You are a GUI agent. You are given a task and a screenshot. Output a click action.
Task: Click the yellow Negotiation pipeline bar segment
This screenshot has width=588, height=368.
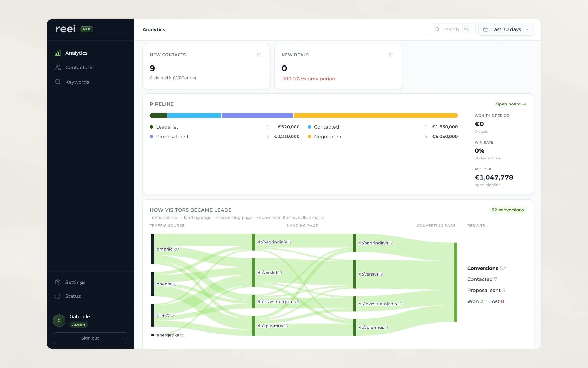[376, 116]
